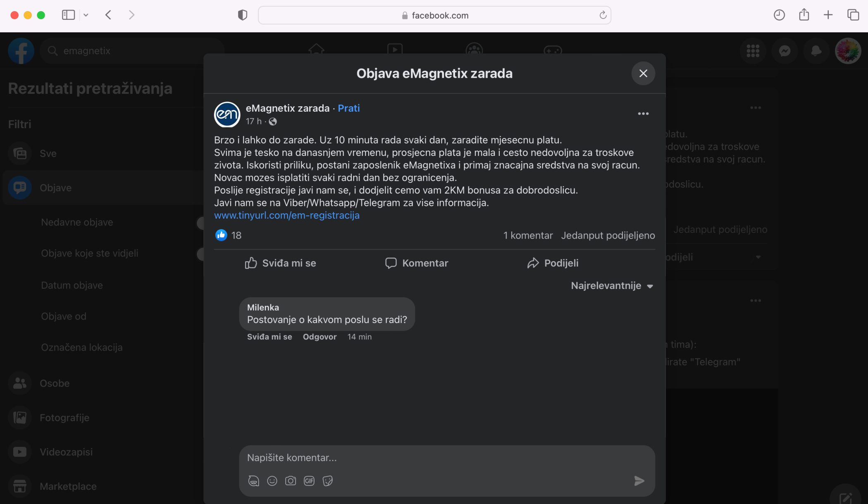Open the Groups tab icon
The image size is (868, 504).
(474, 49)
